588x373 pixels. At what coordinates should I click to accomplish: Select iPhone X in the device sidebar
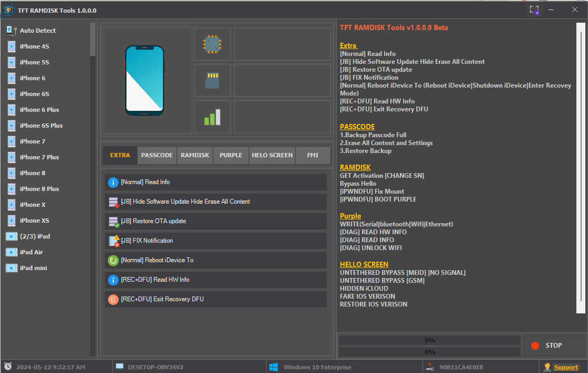click(x=33, y=204)
